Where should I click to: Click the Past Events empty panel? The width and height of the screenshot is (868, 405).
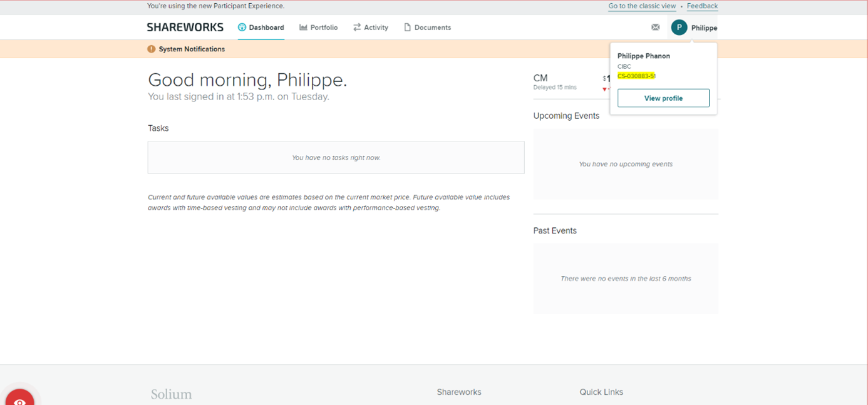click(626, 279)
